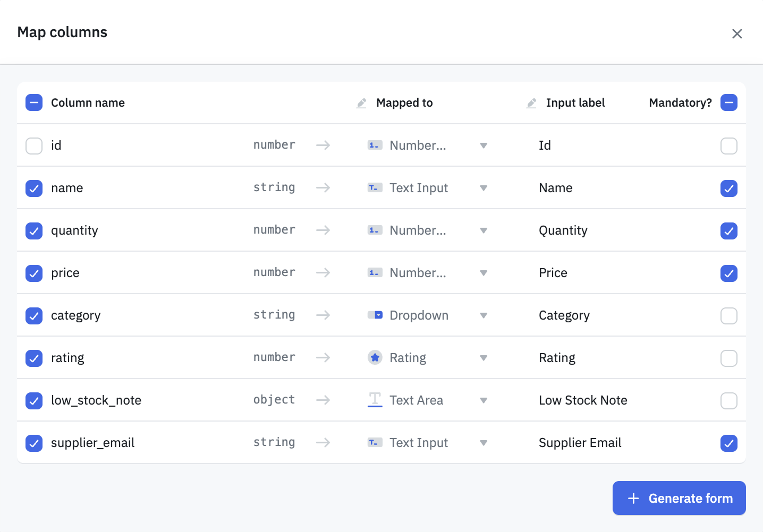Click the Generate form button
The width and height of the screenshot is (763, 532).
click(x=679, y=498)
